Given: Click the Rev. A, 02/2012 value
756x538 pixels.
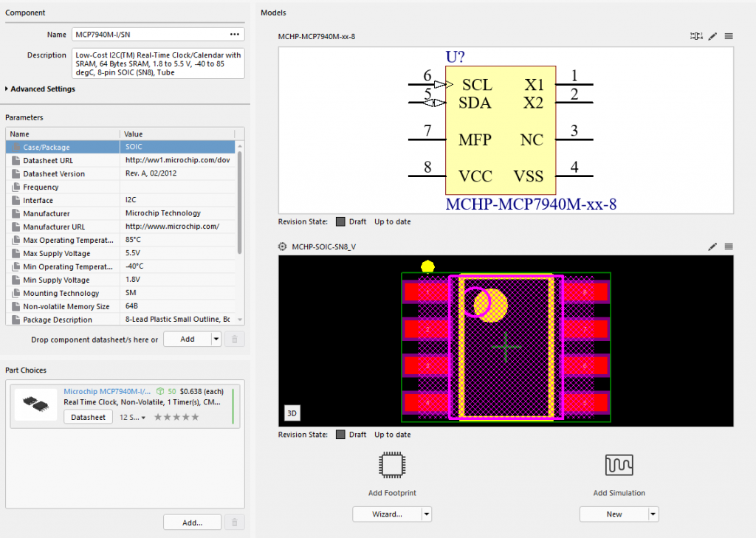Looking at the screenshot, I should point(151,173).
